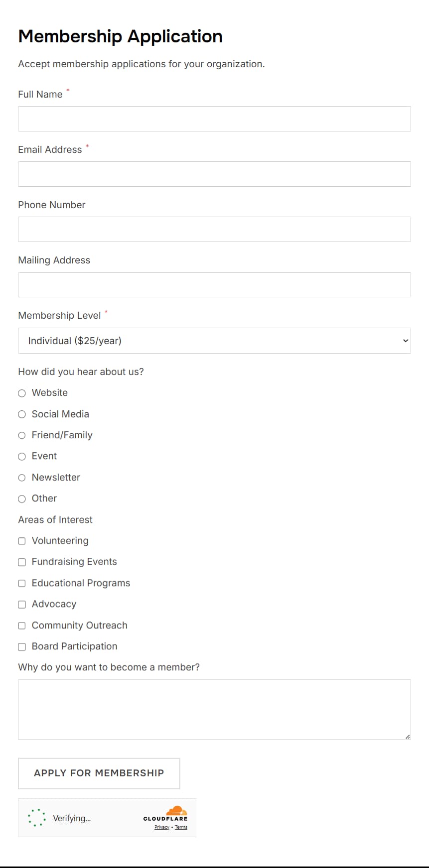Select the Website radio option
This screenshot has height=868, width=429.
pyautogui.click(x=22, y=393)
